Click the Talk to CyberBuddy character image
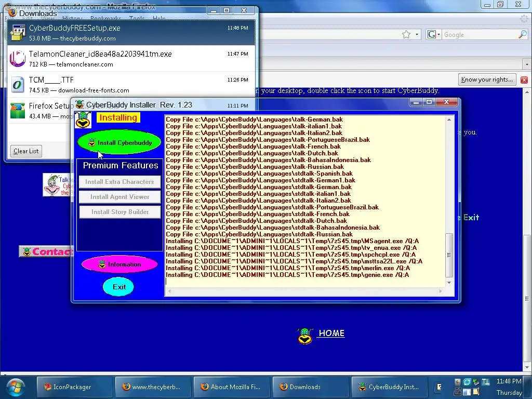 click(57, 185)
